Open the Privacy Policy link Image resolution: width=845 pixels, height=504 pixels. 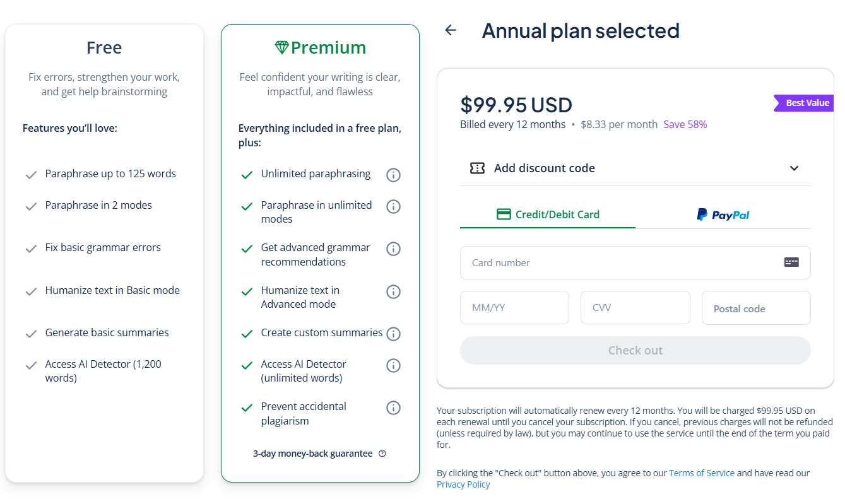click(463, 484)
